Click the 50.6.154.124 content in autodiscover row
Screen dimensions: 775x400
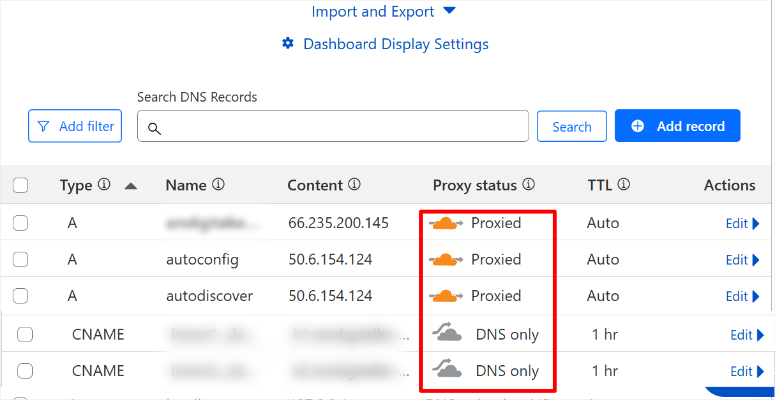[x=330, y=296]
